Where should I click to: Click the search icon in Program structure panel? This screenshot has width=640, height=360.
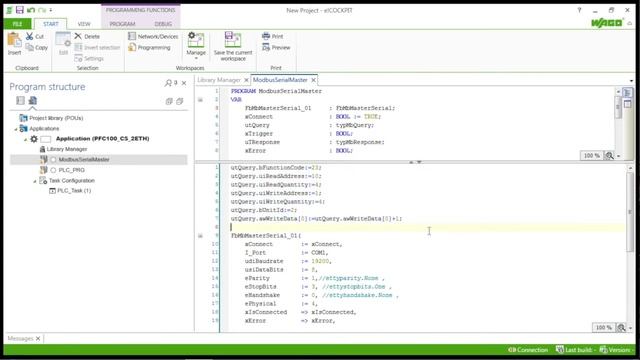168,83
